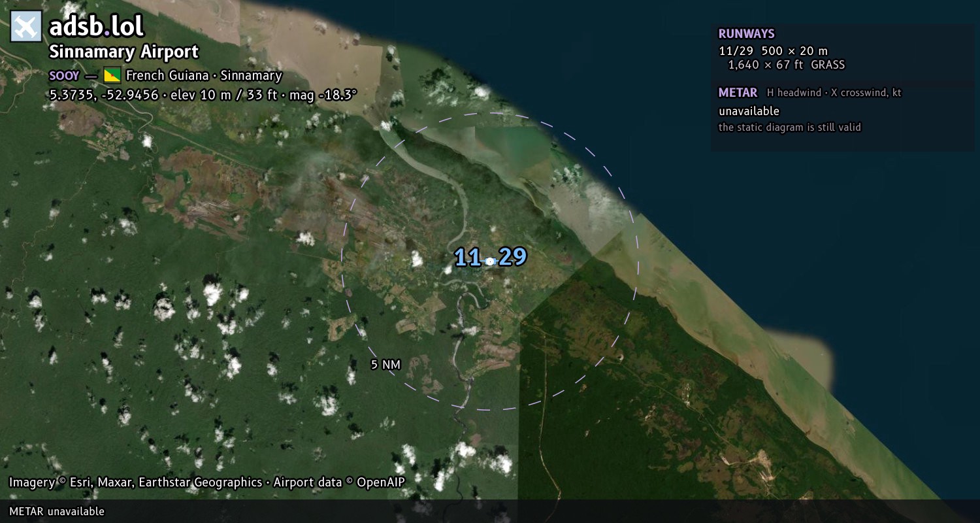The image size is (980, 523).
Task: Click the adsb.lol site title
Action: coord(97,27)
